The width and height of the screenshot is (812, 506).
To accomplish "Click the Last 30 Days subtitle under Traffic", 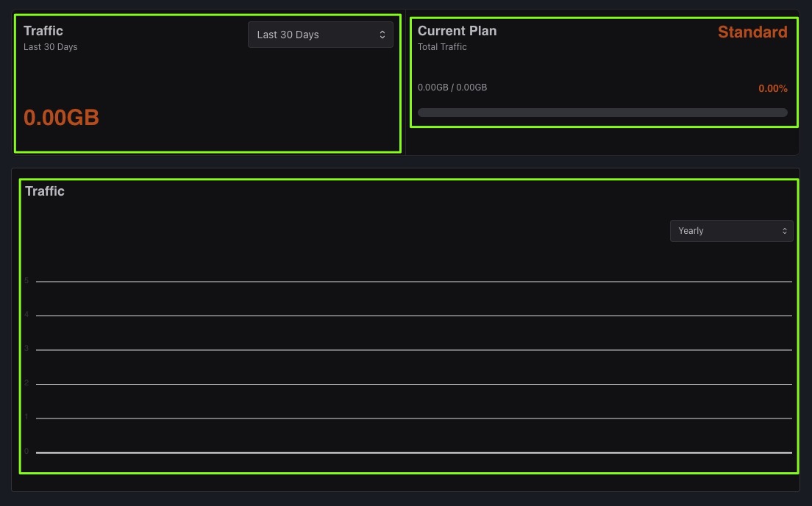I will click(x=50, y=47).
